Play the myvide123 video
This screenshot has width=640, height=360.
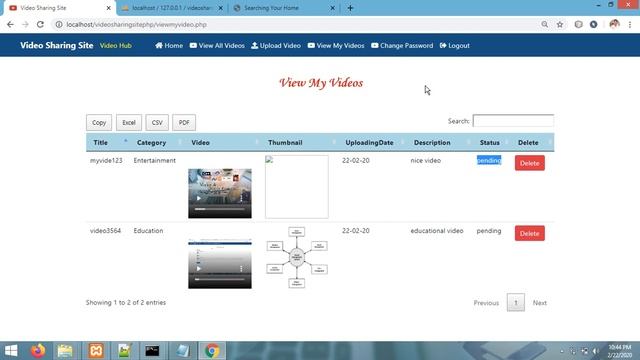point(199,198)
